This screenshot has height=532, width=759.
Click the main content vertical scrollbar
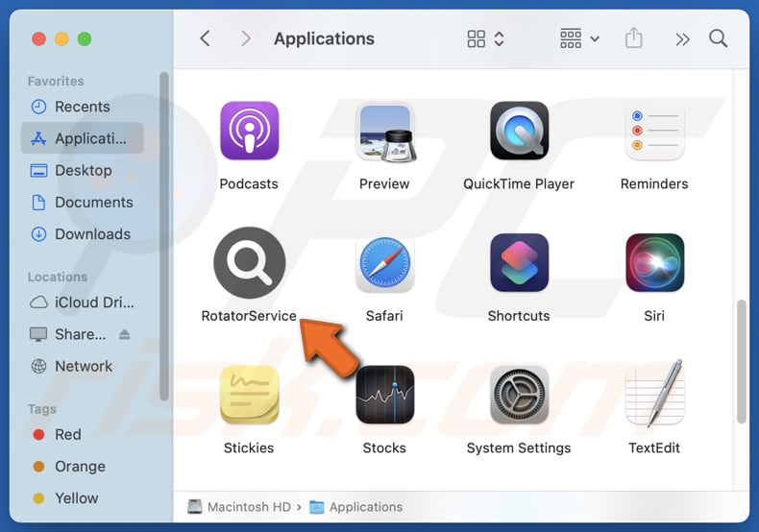(742, 362)
